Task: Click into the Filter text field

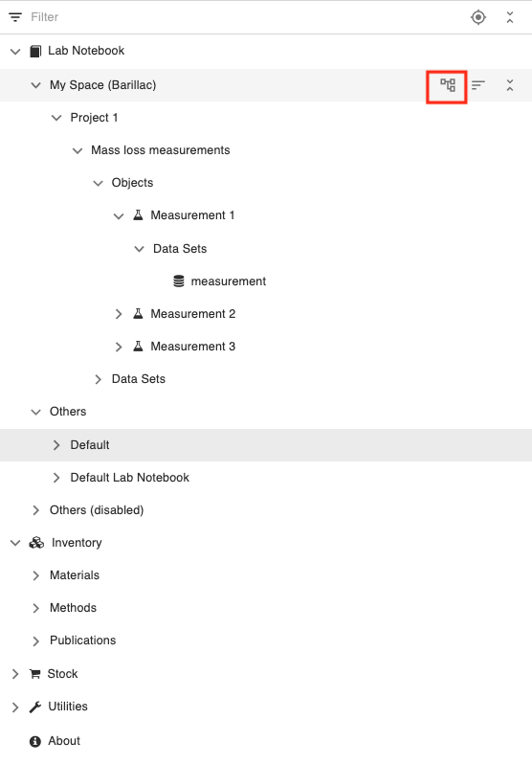Action: 244,17
